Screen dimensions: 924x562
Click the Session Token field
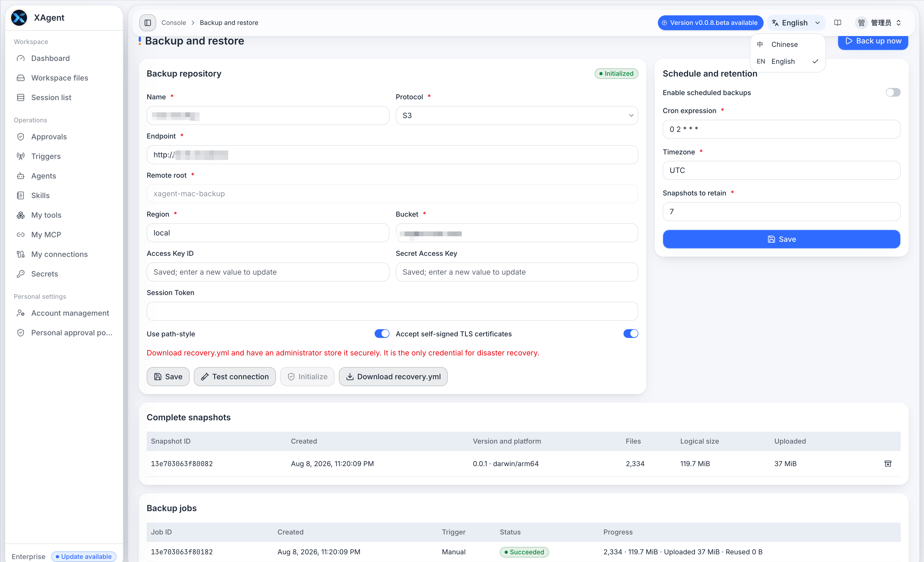(x=392, y=311)
